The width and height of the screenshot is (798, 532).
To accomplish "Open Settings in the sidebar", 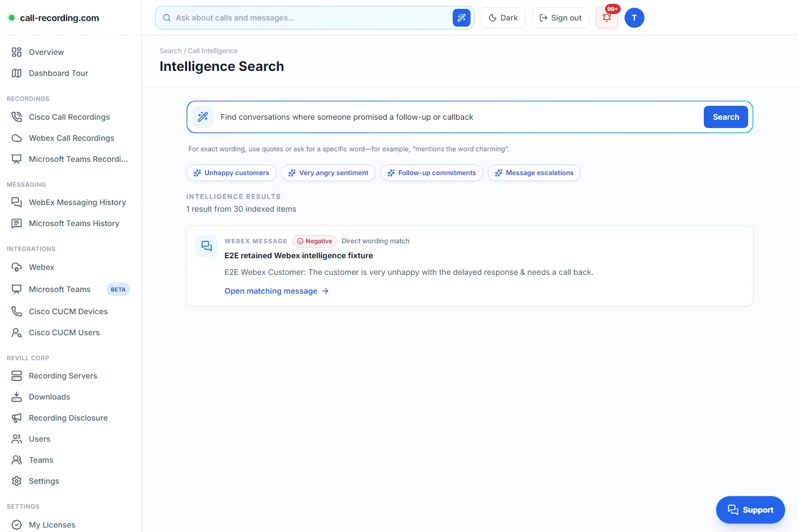I will tap(70, 481).
